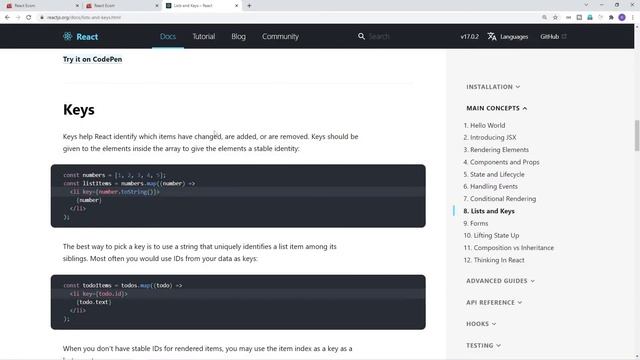Click the React wordmark in header
This screenshot has width=640, height=360.
87,37
